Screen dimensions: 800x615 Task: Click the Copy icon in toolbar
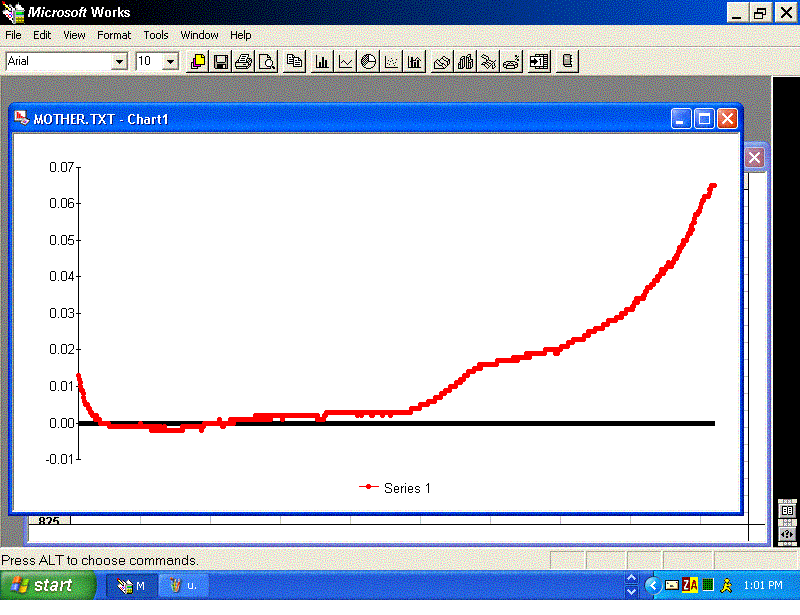point(295,62)
